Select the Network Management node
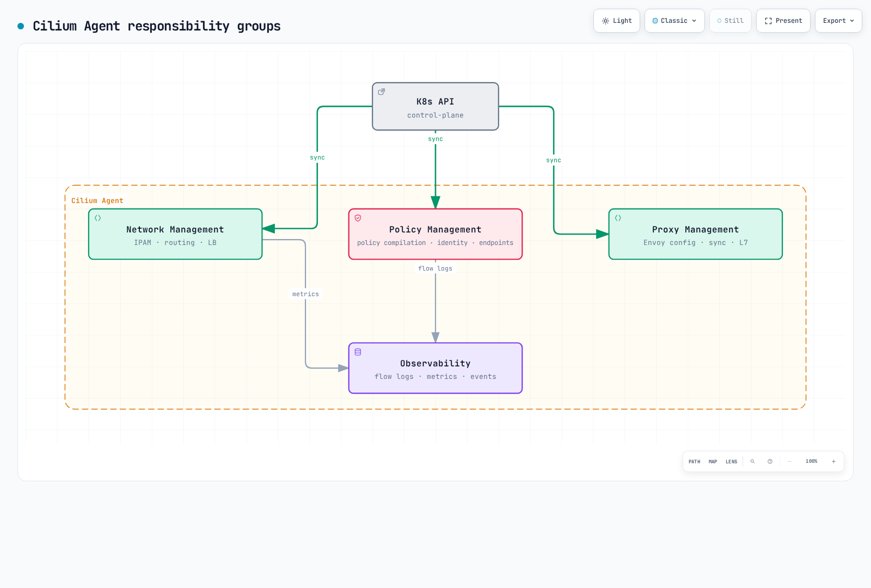The image size is (871, 588). pos(175,234)
